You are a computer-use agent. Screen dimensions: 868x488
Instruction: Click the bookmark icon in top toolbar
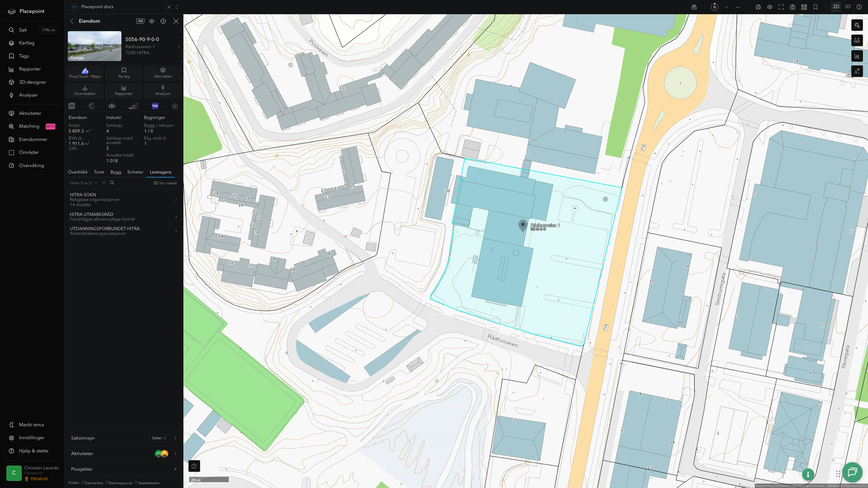815,7
